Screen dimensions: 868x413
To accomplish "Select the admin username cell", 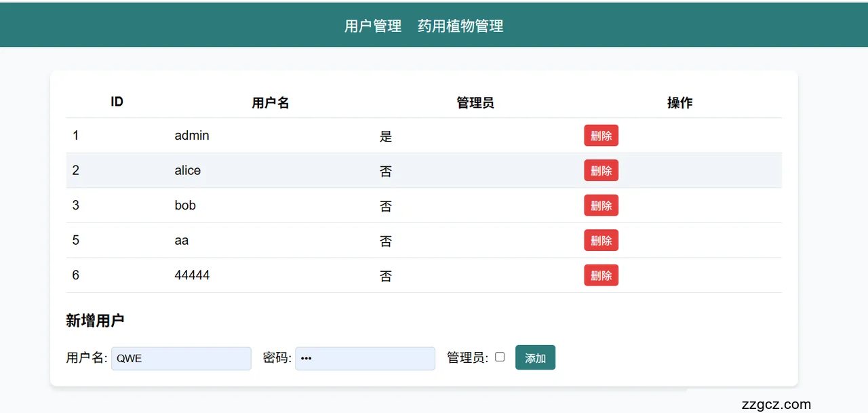I will (192, 136).
